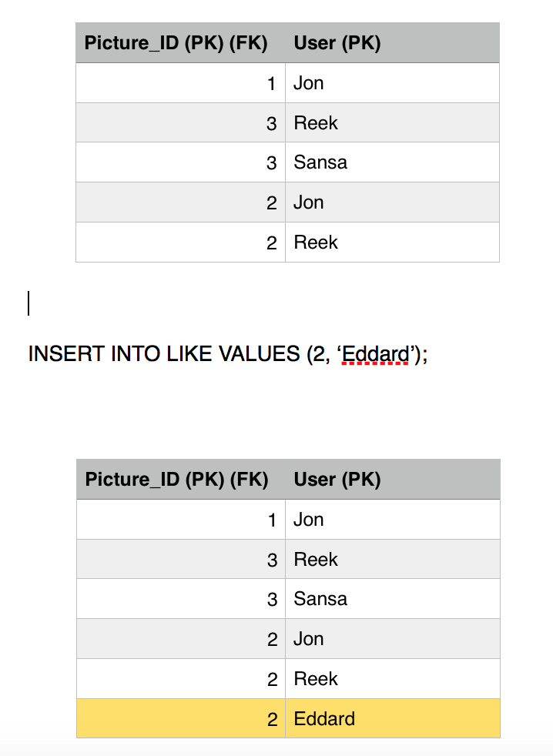This screenshot has height=756, width=553.
Task: Select the top table's User (PK) header
Action: [x=337, y=43]
